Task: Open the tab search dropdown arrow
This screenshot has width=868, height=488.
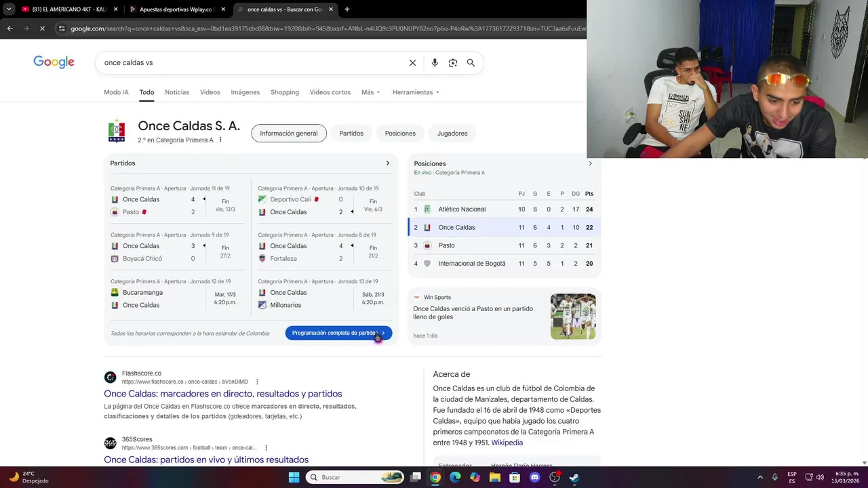Action: coord(9,9)
